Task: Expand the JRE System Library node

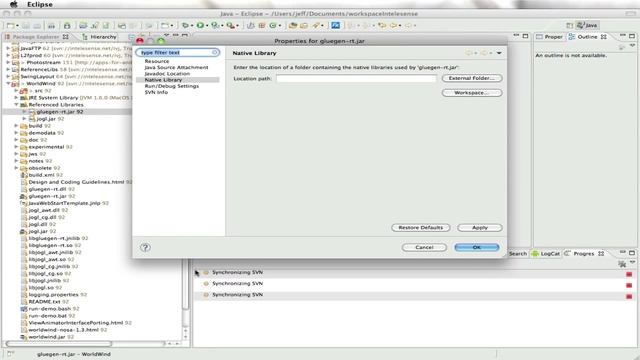Action: tap(16, 98)
